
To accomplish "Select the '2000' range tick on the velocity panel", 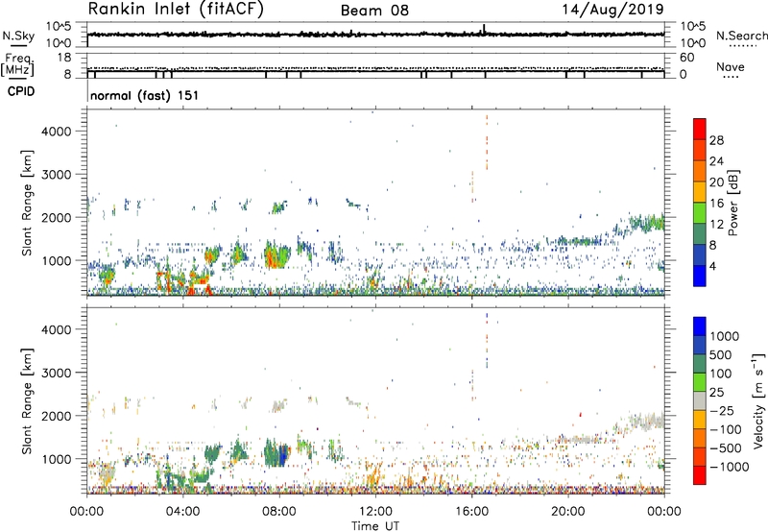I will (x=57, y=416).
